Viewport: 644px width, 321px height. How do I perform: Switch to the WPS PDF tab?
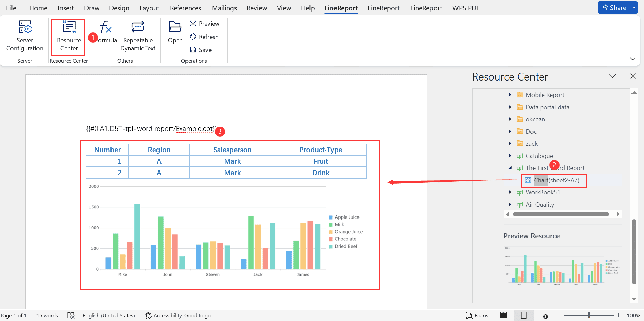click(x=466, y=8)
